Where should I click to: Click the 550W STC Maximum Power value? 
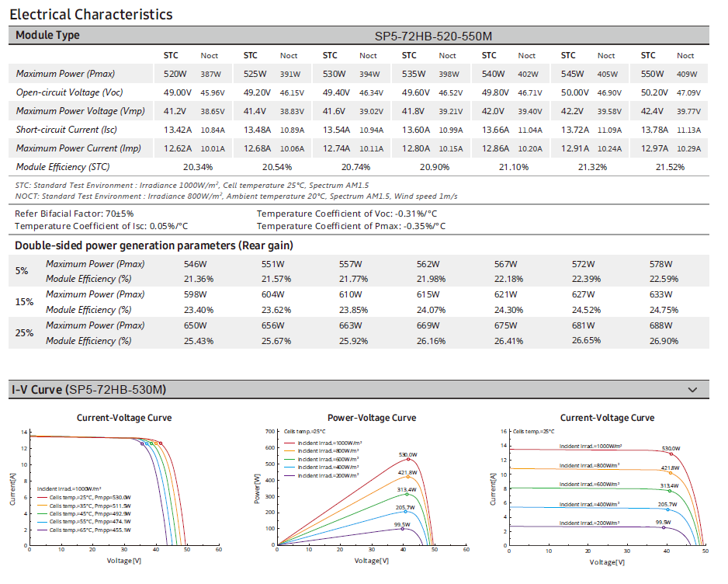(652, 74)
